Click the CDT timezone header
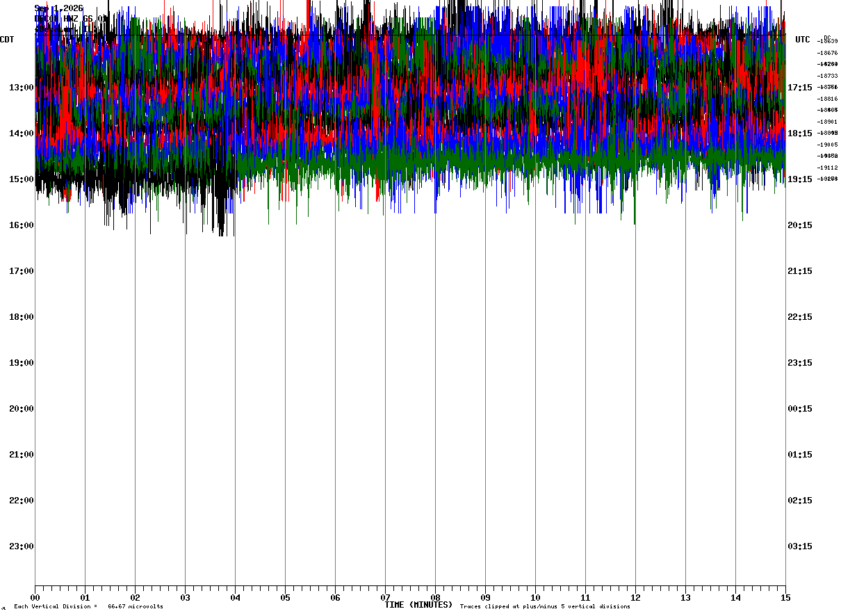Image resolution: width=841 pixels, height=616 pixels. 7,40
